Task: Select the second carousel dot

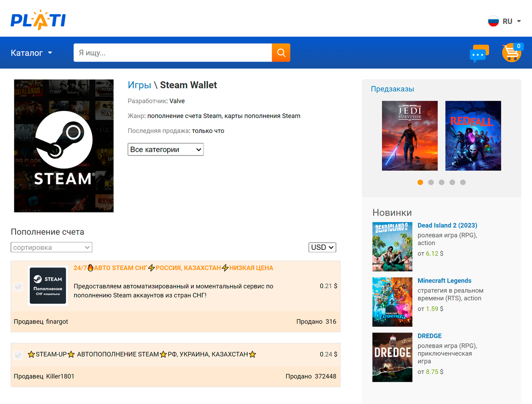Action: coord(431,182)
